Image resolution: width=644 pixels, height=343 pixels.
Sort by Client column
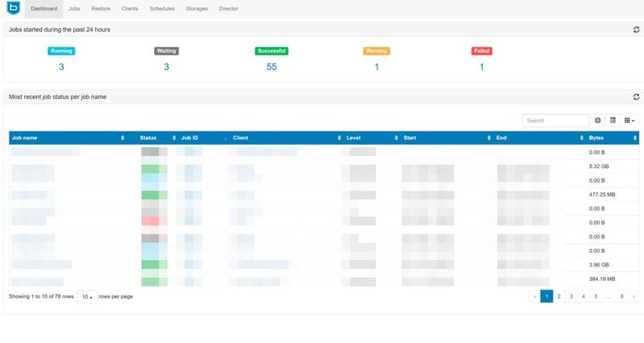click(x=287, y=138)
